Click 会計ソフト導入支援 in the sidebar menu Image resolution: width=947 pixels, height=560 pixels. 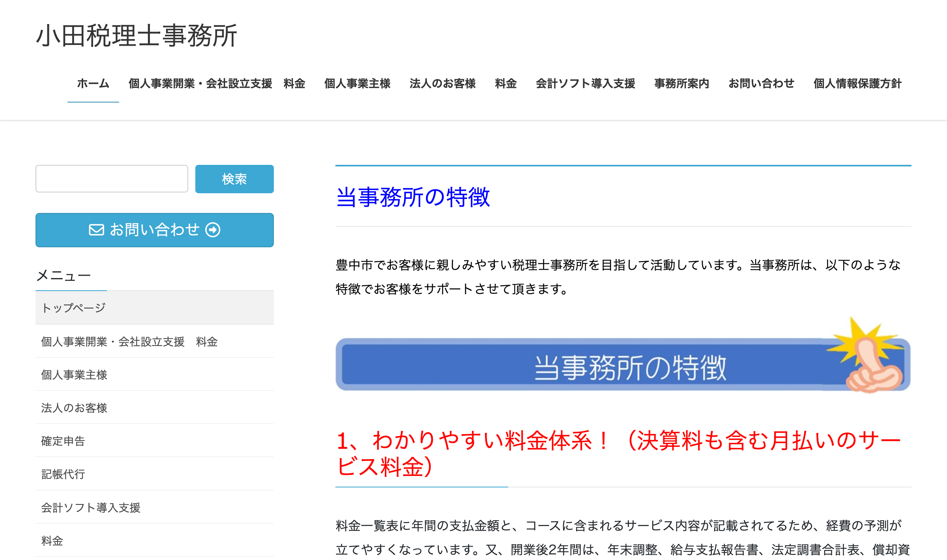coord(91,508)
